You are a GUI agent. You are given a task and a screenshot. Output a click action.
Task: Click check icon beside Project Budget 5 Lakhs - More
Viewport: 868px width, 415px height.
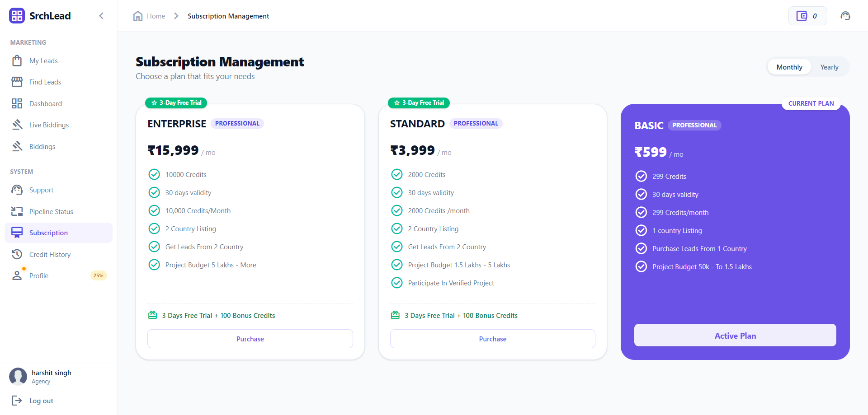pos(154,265)
